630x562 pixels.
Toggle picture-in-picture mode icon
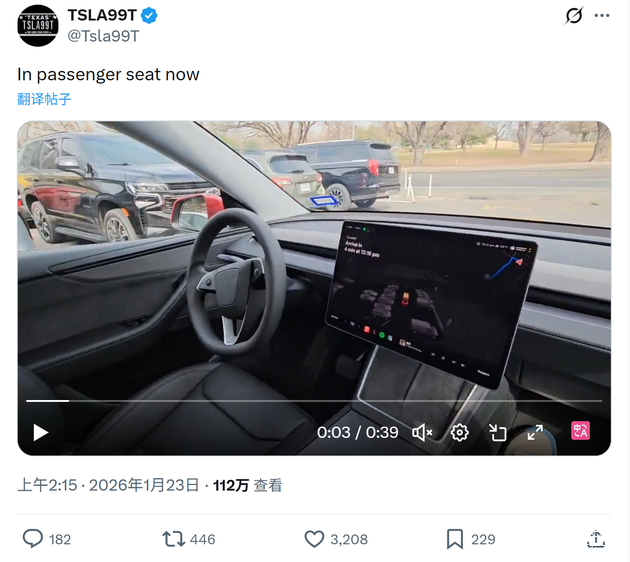pos(497,433)
